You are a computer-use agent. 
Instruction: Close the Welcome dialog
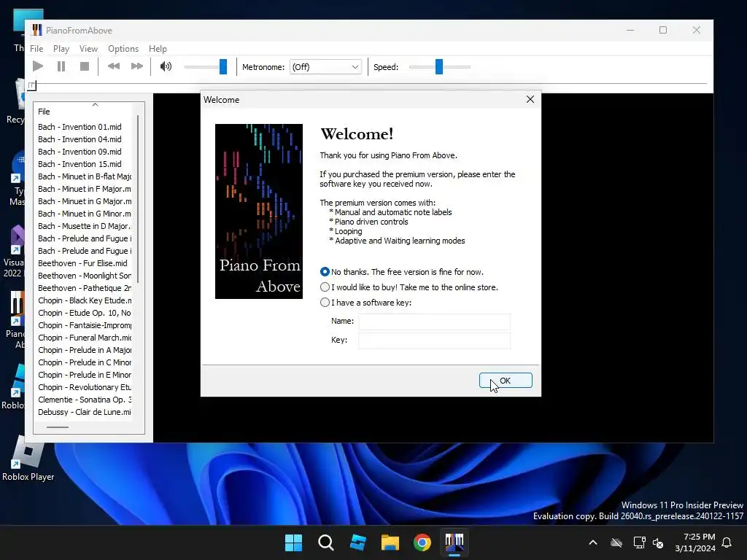pos(530,99)
